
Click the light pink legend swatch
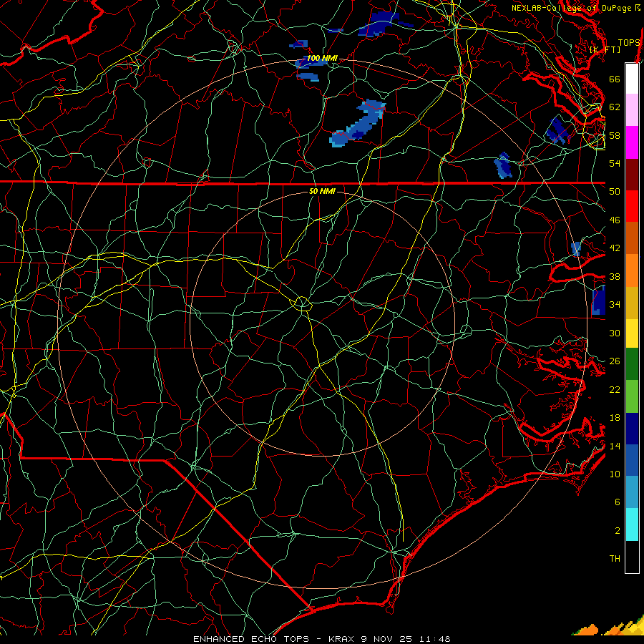pyautogui.click(x=632, y=109)
